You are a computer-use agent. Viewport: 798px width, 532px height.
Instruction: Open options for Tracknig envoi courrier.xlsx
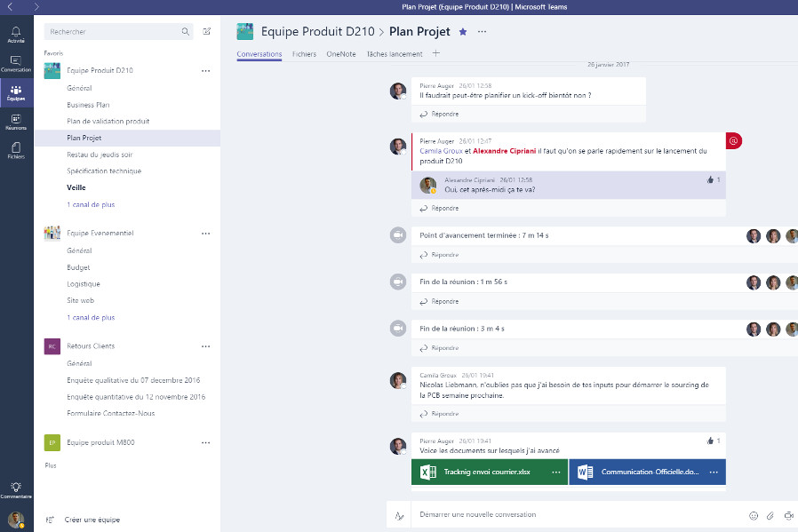tap(556, 472)
